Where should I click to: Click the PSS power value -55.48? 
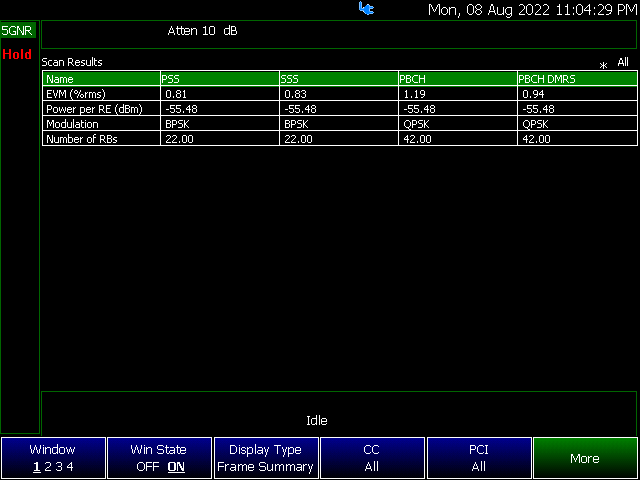tap(181, 109)
